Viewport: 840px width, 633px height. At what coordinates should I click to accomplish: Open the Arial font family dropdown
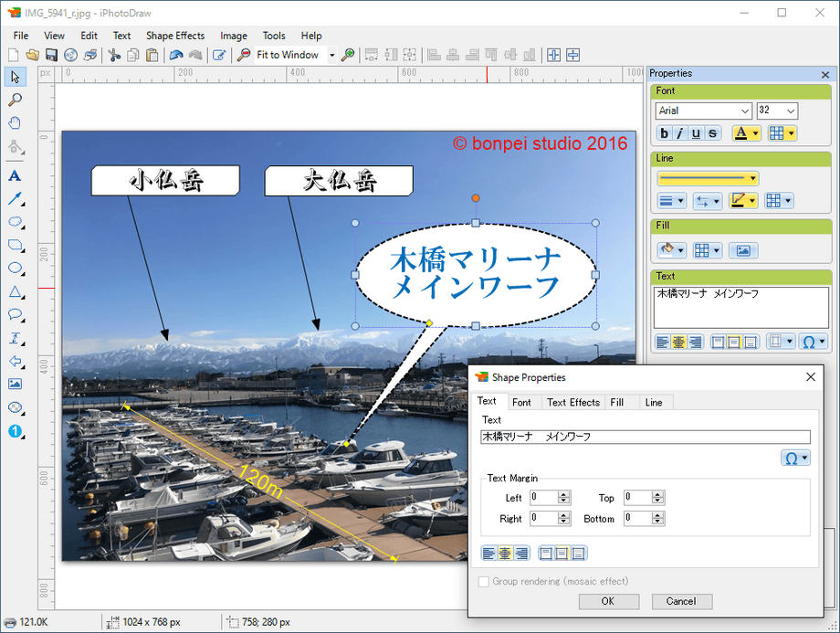745,111
